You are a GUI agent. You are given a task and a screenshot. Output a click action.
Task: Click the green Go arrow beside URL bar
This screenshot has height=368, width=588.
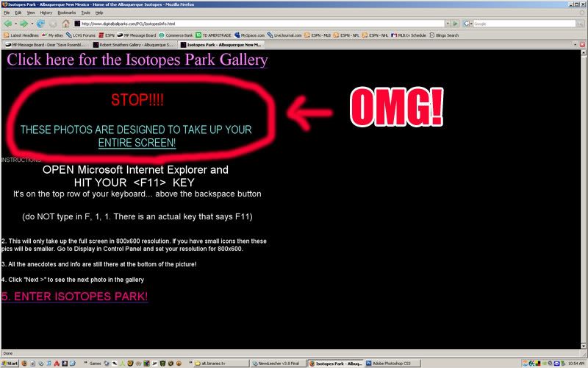click(x=455, y=24)
